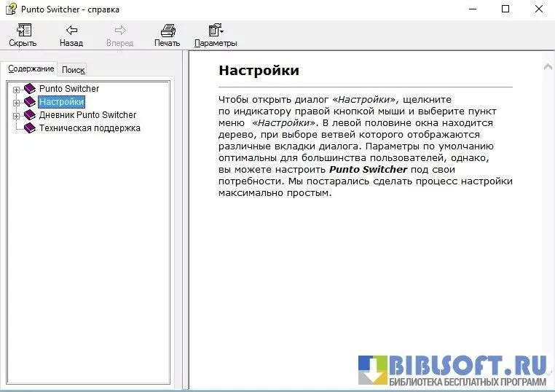Select Техническая поддержка in the contents tree
Screen dimensions: 555x392
pyautogui.click(x=90, y=128)
